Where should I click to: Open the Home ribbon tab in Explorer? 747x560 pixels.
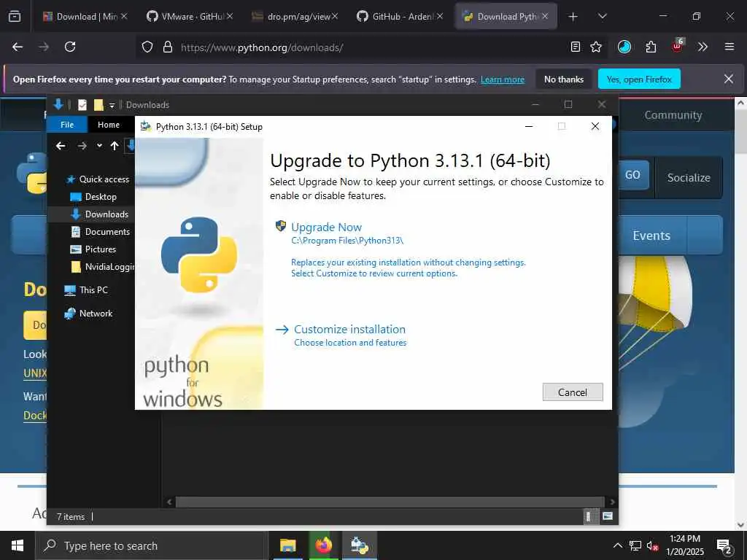pyautogui.click(x=109, y=125)
